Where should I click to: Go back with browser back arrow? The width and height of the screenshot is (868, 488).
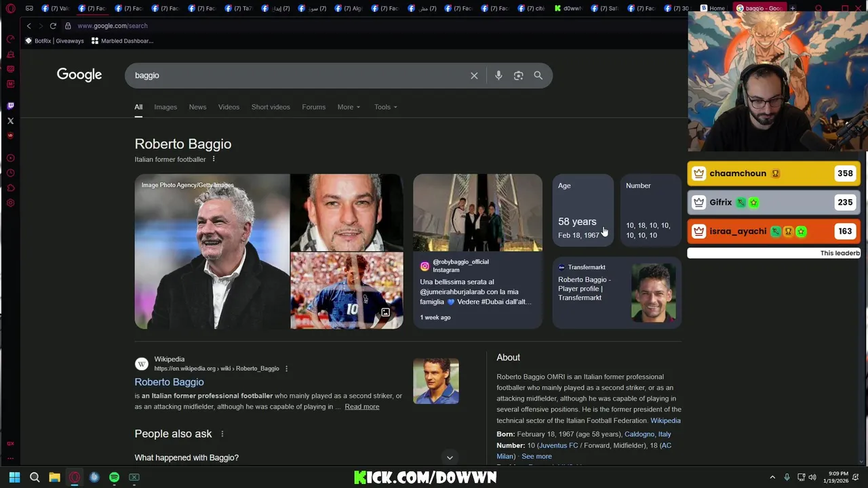pos(28,26)
